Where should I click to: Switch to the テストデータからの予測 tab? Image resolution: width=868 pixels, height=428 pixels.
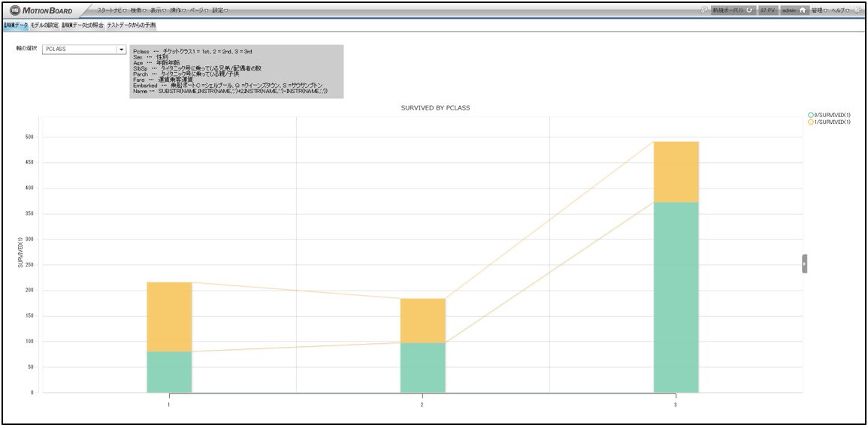(x=132, y=25)
